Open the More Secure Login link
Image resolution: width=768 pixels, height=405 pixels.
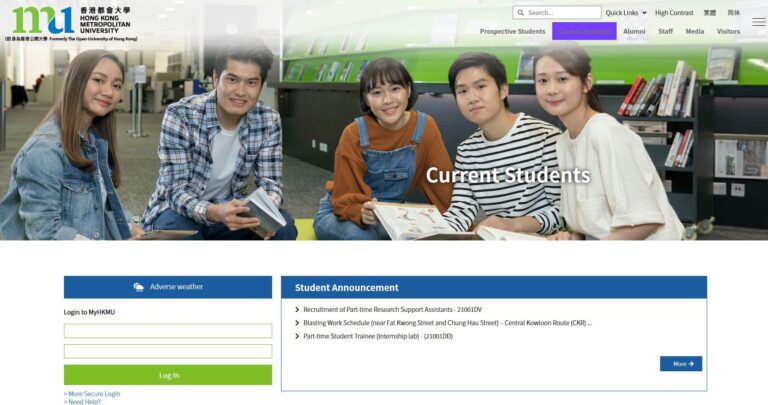pyautogui.click(x=92, y=394)
